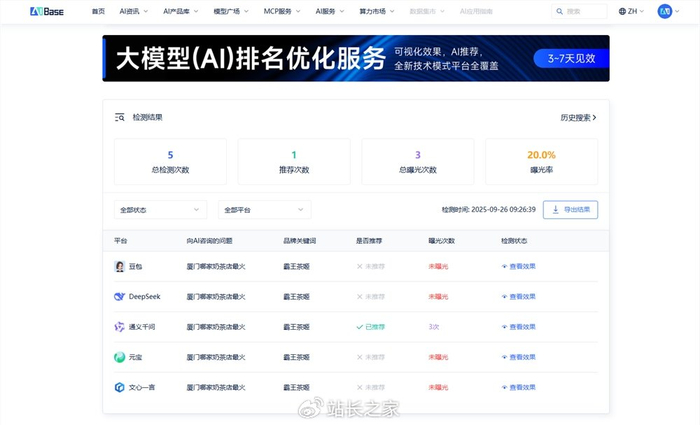Click 未曝光 text in 豆包 row

(438, 267)
